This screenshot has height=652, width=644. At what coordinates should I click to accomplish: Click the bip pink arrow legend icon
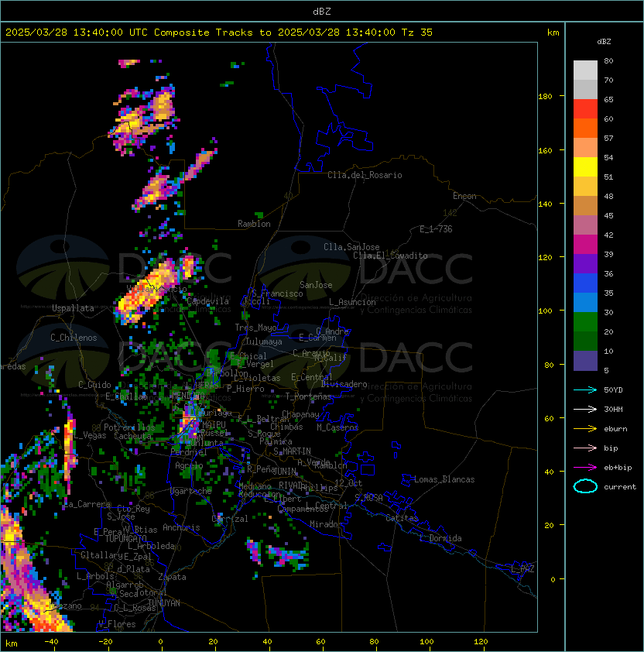tap(585, 448)
